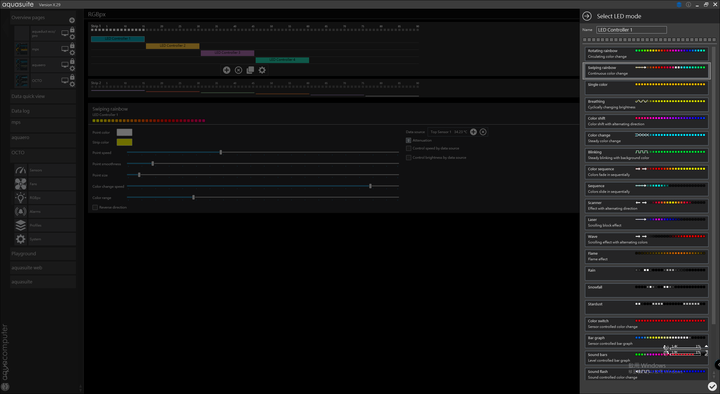
Task: Click the monitor icon on the aquaero row
Action: tap(65, 65)
